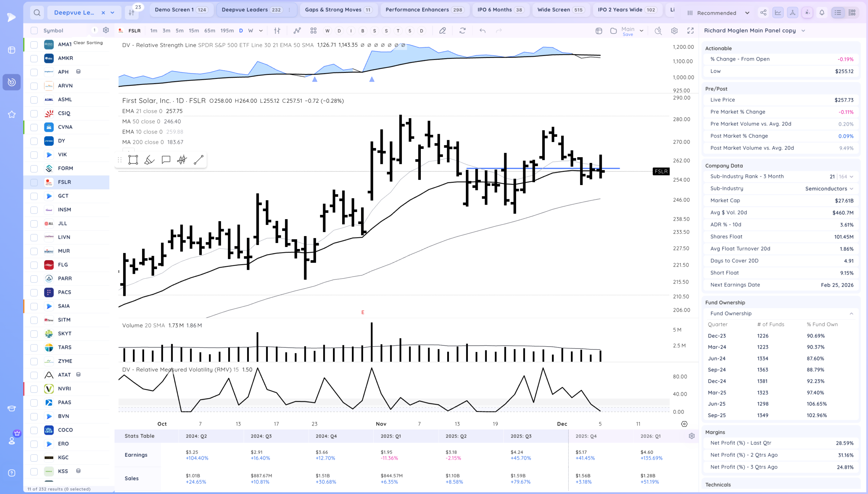Image resolution: width=868 pixels, height=494 pixels.
Task: Tick the checkbox next to NVRI
Action: pyautogui.click(x=34, y=389)
